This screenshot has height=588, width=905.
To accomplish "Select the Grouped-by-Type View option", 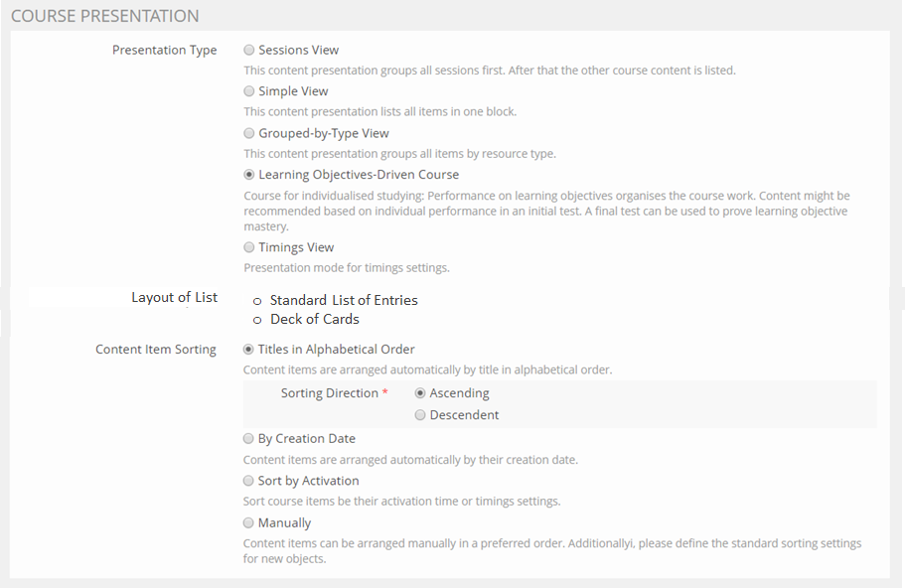I will [249, 133].
